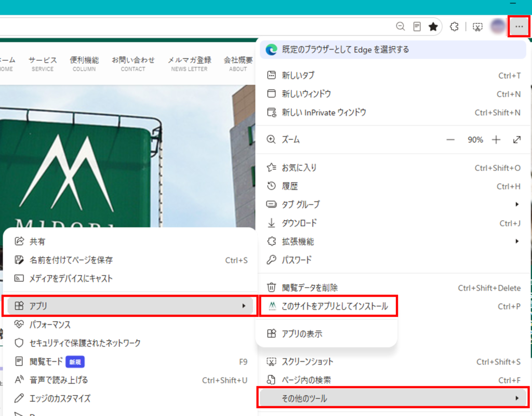Click the ダウンロード arrow icon
The width and height of the screenshot is (532, 416).
271,223
